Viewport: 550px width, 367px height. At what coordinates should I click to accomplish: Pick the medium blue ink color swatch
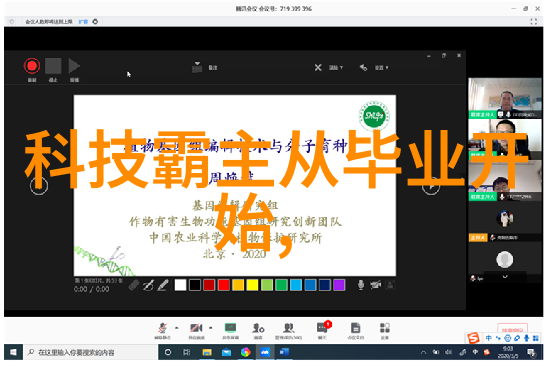(310, 285)
